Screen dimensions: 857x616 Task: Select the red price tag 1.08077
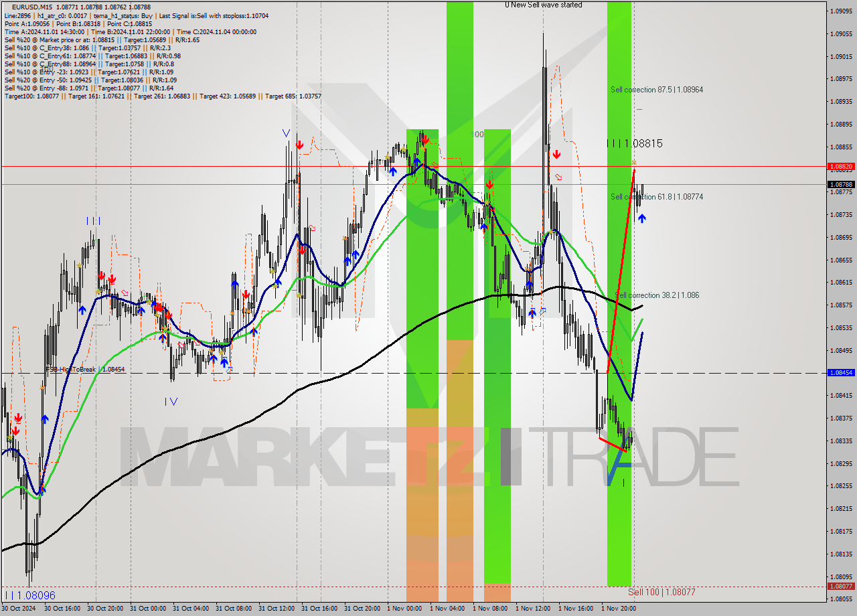(841, 586)
